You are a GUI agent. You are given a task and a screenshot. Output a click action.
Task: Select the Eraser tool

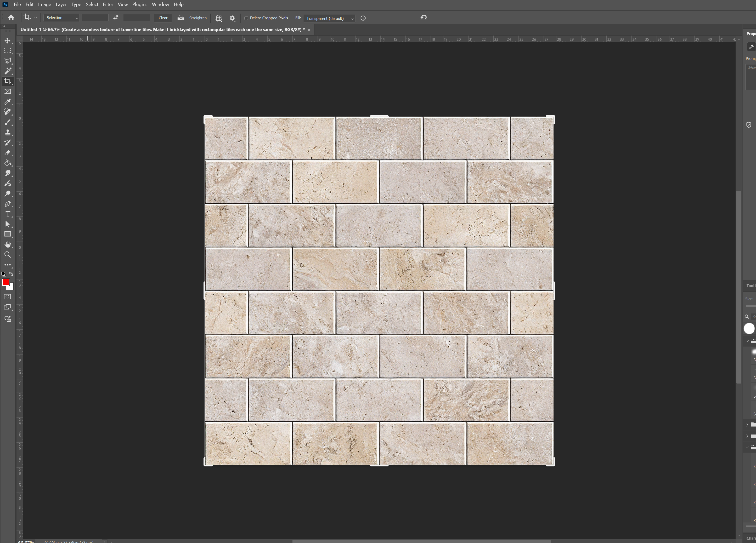coord(7,153)
